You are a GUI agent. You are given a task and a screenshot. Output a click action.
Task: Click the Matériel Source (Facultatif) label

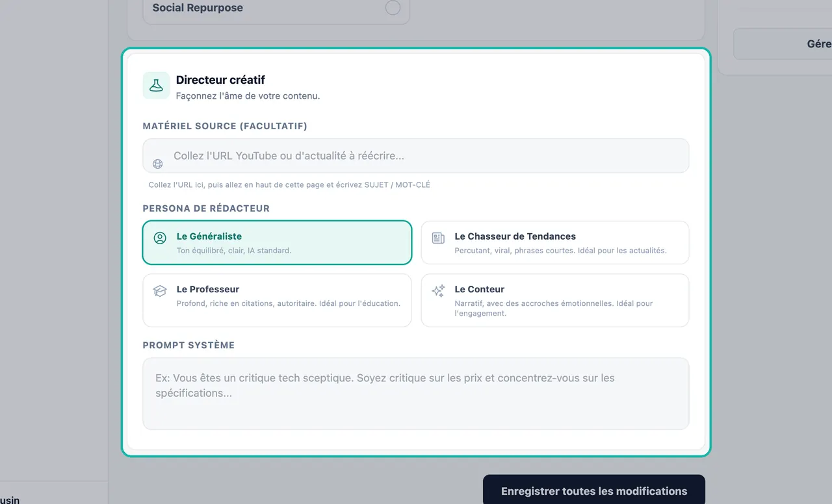tap(225, 126)
